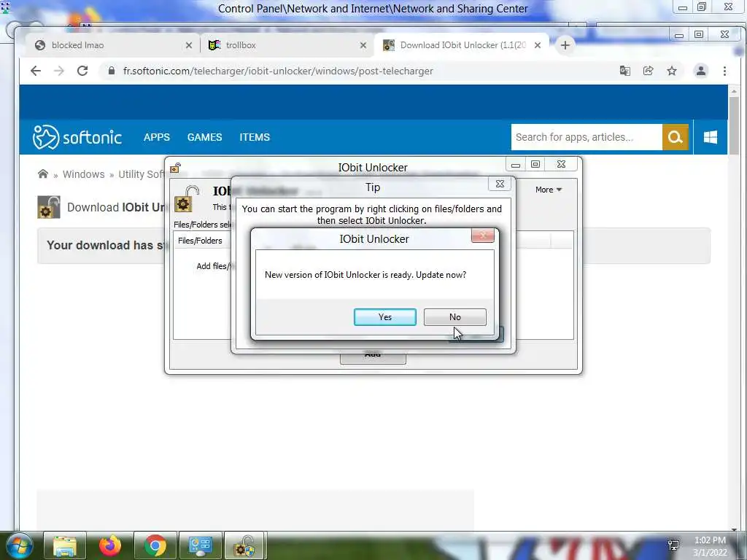Bookmark this page with the star
The image size is (747, 560).
coord(672,71)
